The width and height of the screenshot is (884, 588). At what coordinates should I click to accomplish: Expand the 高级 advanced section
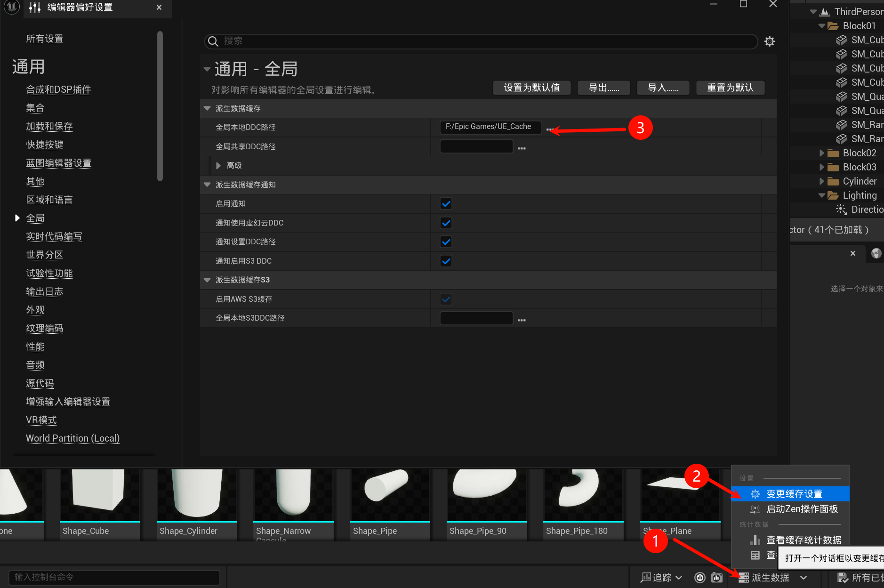[x=218, y=166]
